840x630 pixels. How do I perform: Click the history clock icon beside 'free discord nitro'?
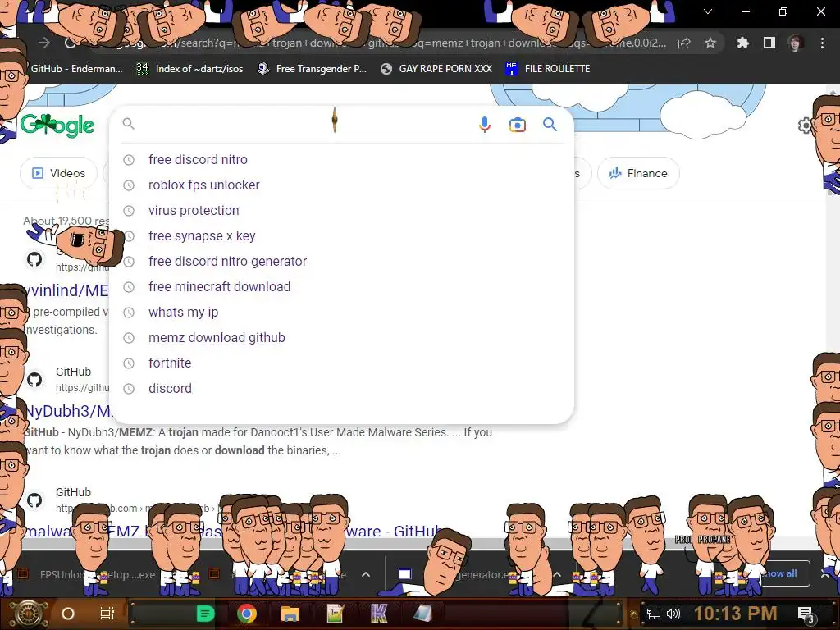coord(129,160)
